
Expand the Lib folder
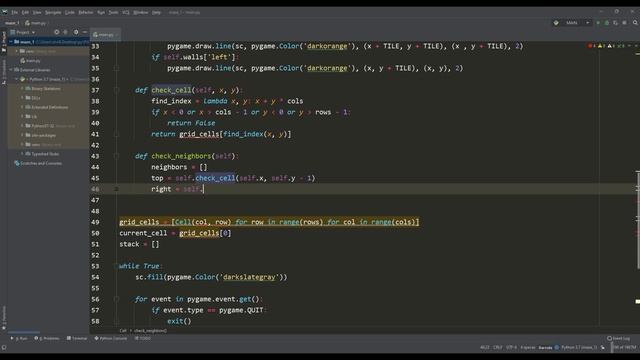point(22,117)
